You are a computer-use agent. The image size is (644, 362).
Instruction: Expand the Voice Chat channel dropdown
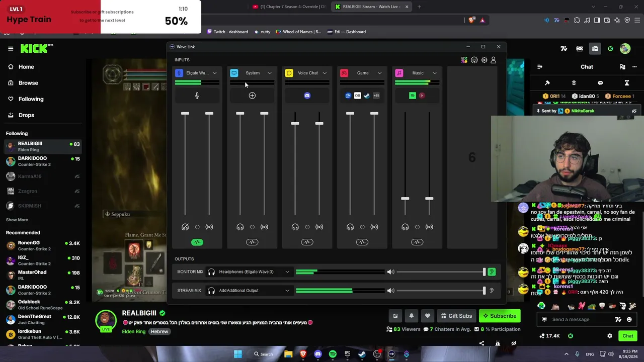pyautogui.click(x=325, y=73)
